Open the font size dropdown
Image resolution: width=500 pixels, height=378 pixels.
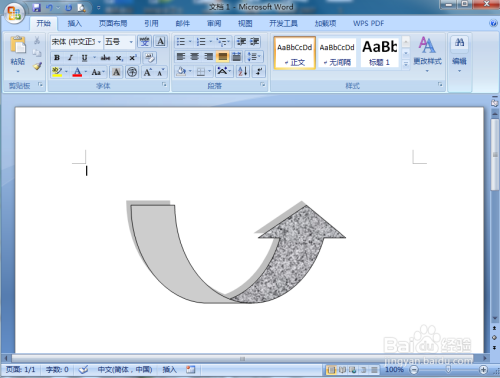click(131, 42)
